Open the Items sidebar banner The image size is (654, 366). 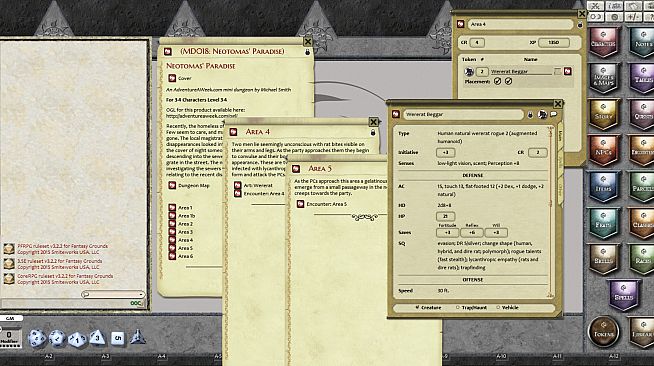(603, 187)
